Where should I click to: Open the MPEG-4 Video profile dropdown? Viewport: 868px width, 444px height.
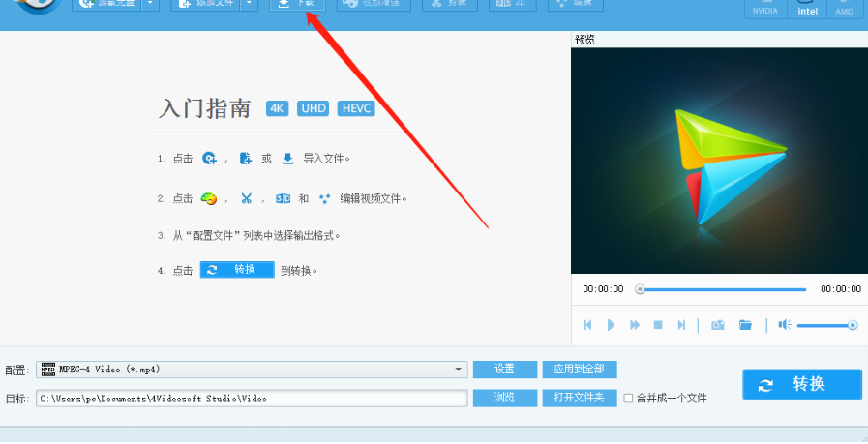coord(252,370)
